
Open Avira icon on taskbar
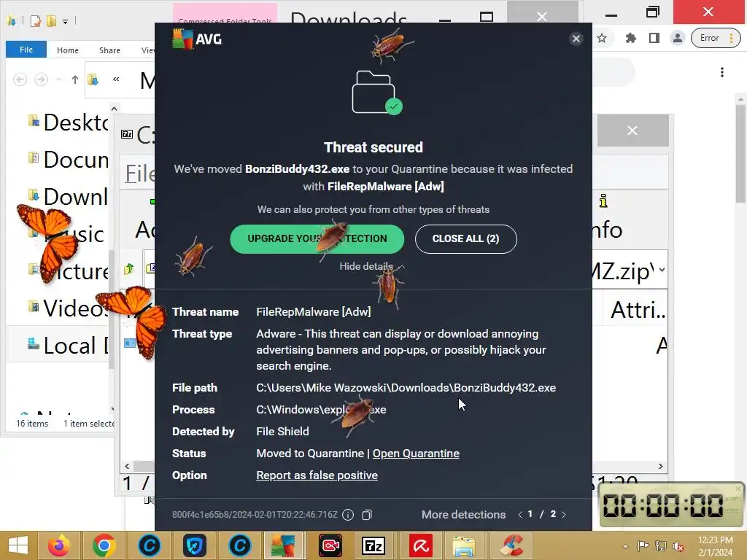[x=421, y=545]
